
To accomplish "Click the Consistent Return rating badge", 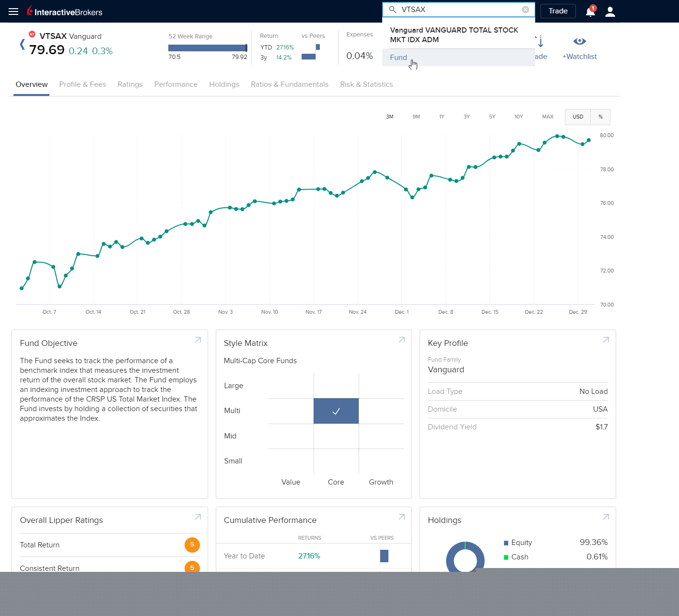I will tap(192, 567).
